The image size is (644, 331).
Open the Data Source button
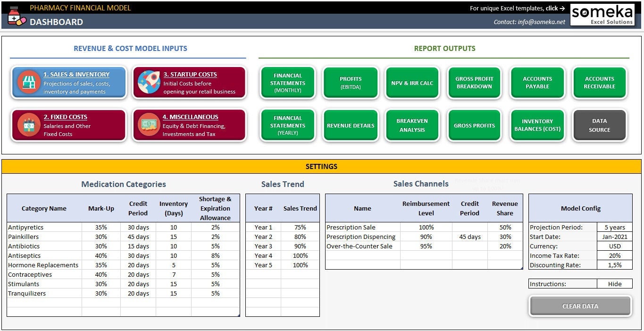pos(600,125)
